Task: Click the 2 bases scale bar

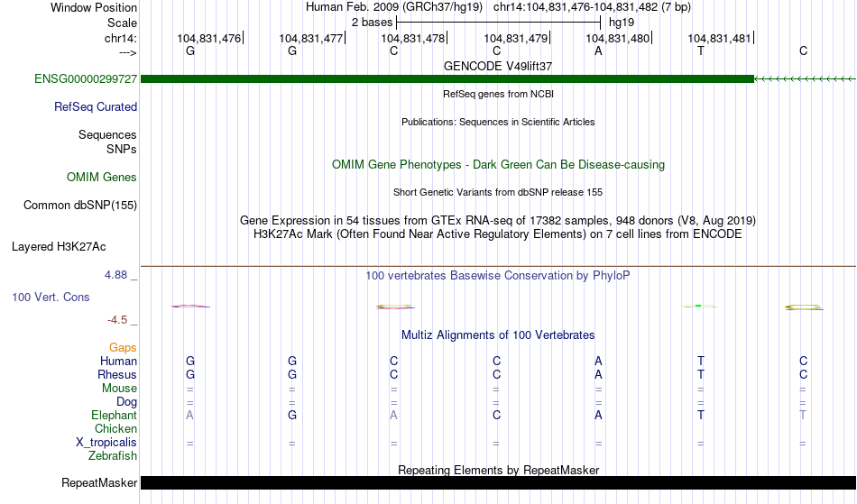Action: [499, 23]
